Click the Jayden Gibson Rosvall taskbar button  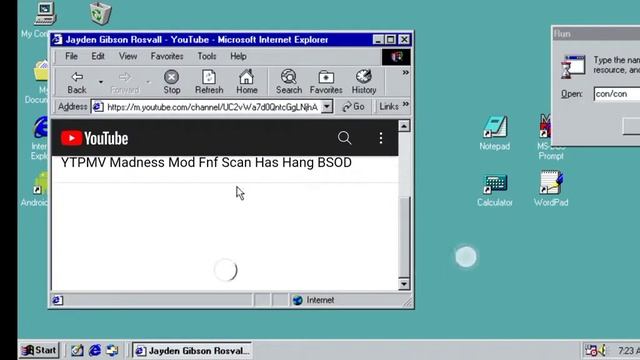click(x=192, y=351)
